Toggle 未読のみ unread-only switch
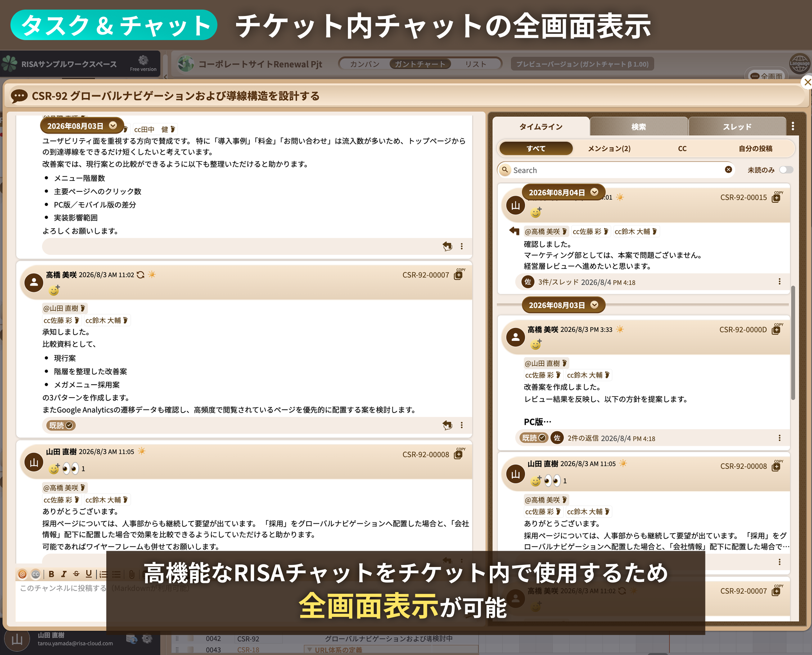The height and width of the screenshot is (655, 812). pyautogui.click(x=786, y=170)
